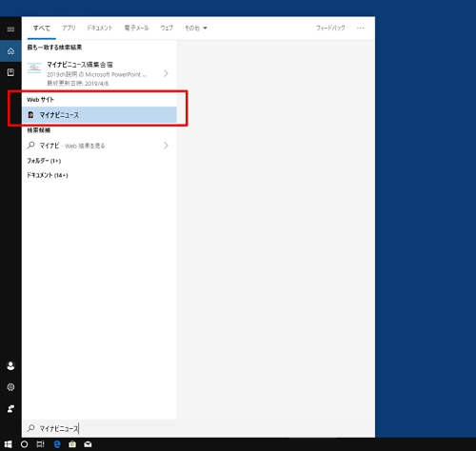Open the hamburger menu in search sidebar
Viewport: 476px width, 451px height.
click(x=10, y=29)
